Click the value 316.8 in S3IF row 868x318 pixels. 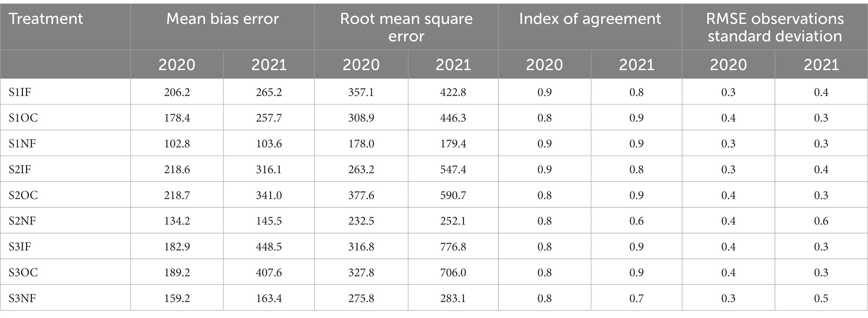(x=361, y=247)
